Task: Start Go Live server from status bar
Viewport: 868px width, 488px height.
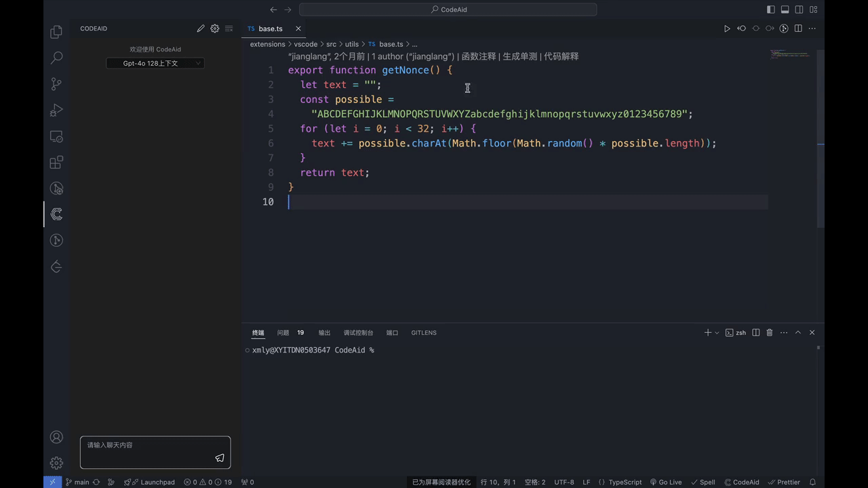Action: pos(666,482)
